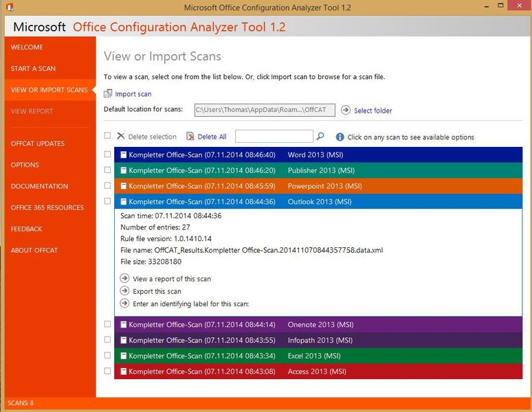Screen dimensions: 532x412
Task: Expand the Publisher 2013 (MSI) scan row
Action: point(318,170)
